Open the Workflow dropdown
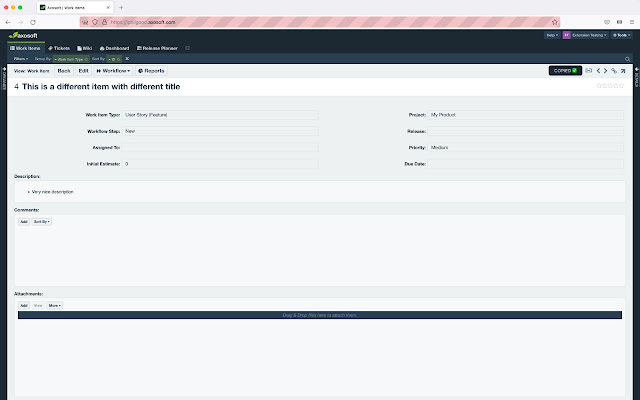Screen dimensions: 640x400 click(113, 71)
